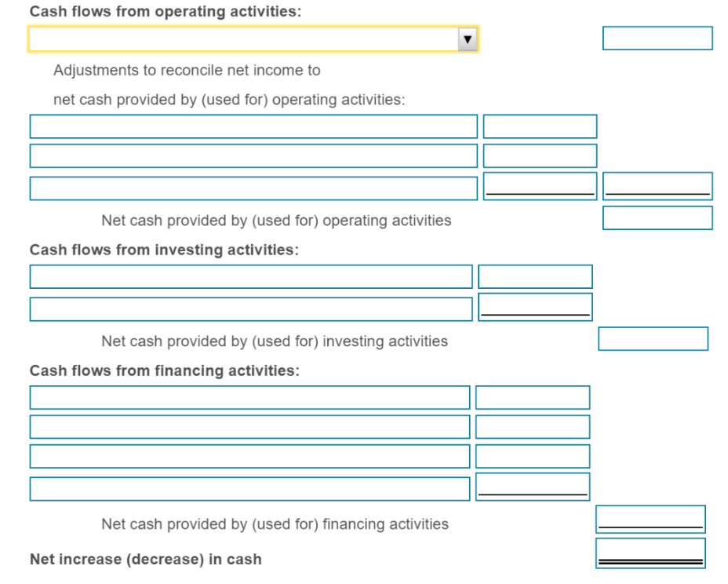Select the net cash from financing activities total box

coord(650,518)
